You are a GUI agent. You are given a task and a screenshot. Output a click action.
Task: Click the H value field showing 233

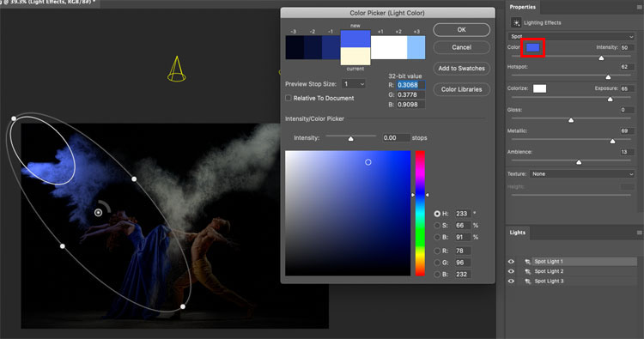click(x=463, y=214)
